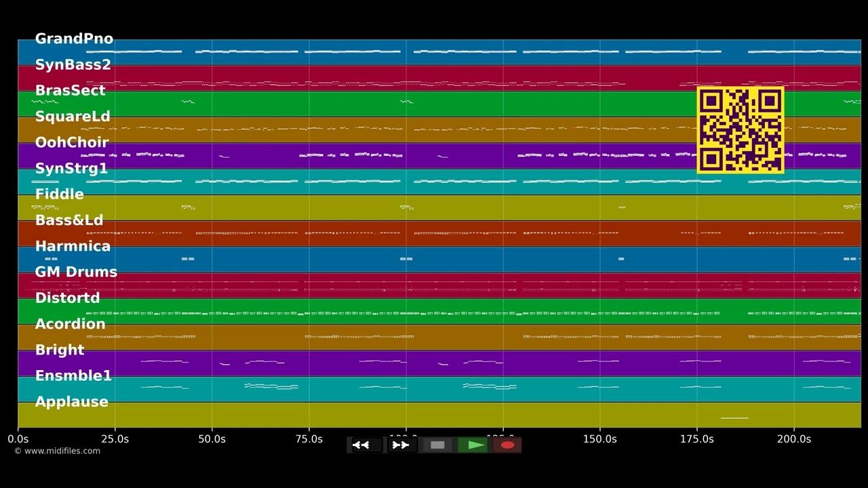Select the OohChoir track label
This screenshot has height=488, width=868.
pos(71,142)
